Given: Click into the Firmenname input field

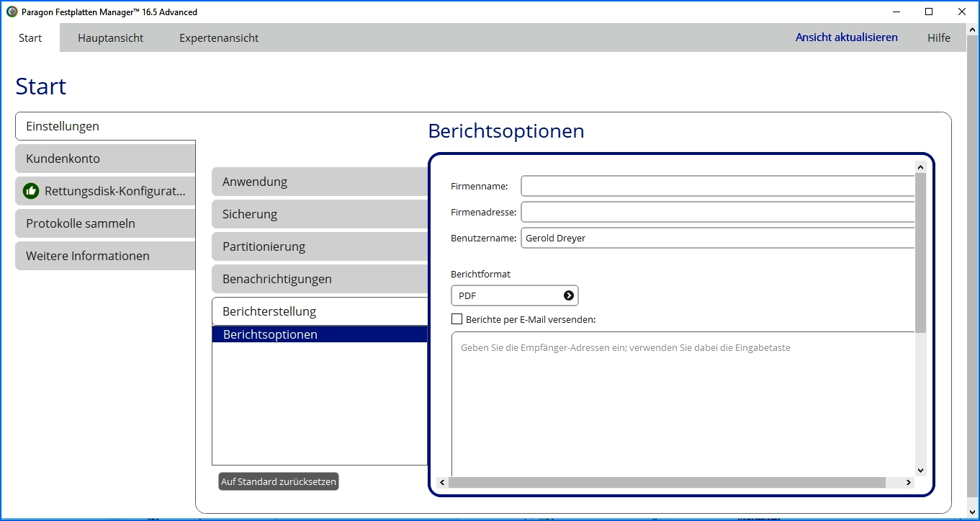Looking at the screenshot, I should (x=717, y=186).
